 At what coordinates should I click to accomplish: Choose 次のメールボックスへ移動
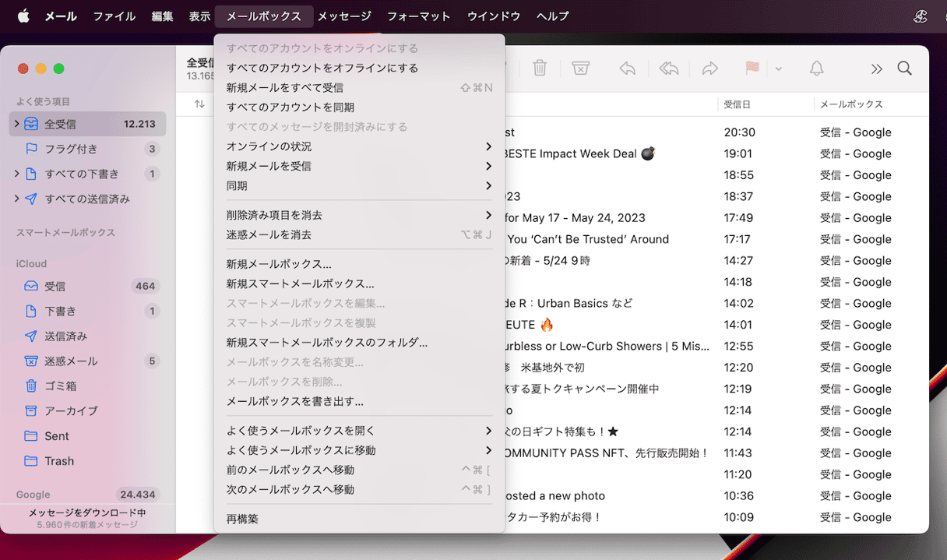pos(359,489)
